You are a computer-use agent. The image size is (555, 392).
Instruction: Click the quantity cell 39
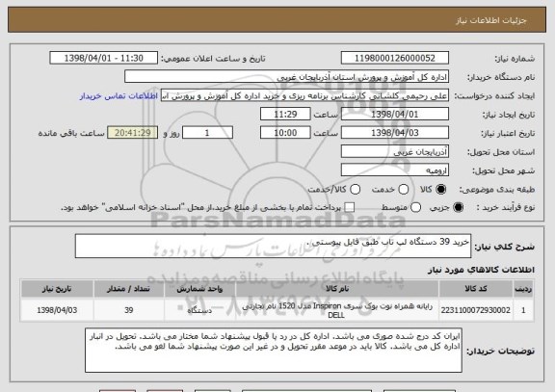click(x=128, y=310)
